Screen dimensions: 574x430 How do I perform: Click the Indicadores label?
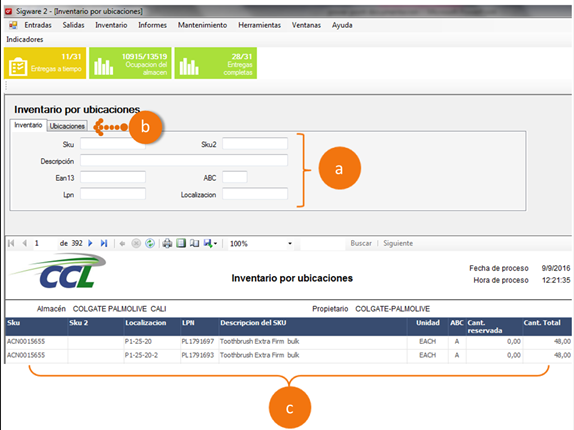(25, 40)
